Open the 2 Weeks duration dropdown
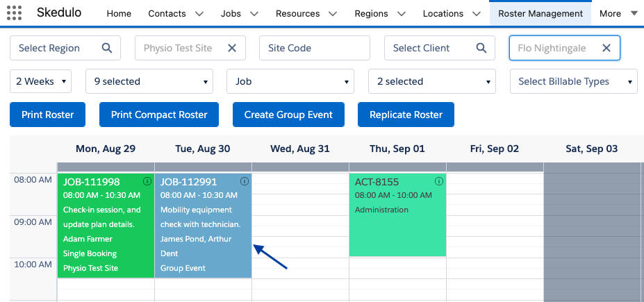This screenshot has width=644, height=302. pyautogui.click(x=41, y=81)
